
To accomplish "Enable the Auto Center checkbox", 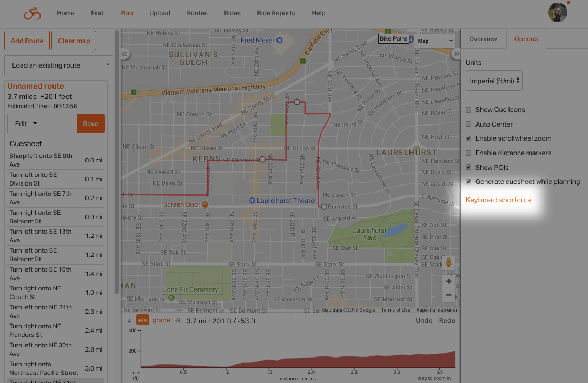I will [468, 124].
